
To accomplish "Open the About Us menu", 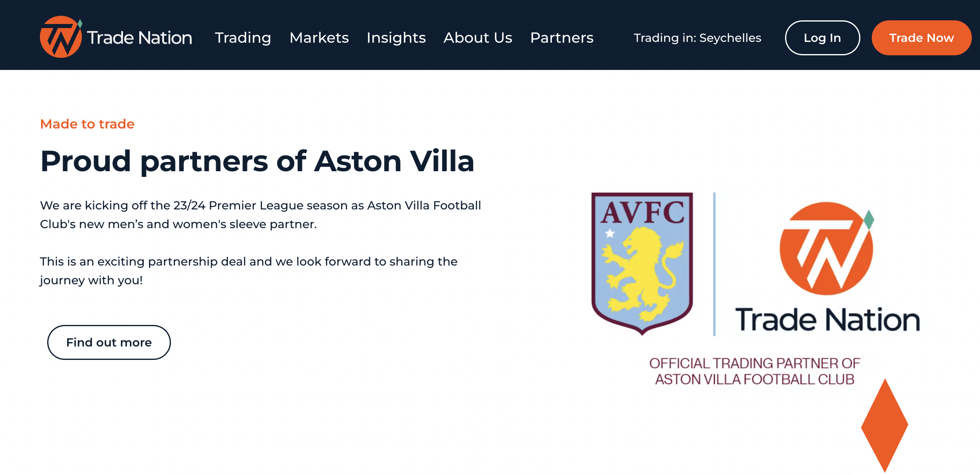I will [478, 38].
